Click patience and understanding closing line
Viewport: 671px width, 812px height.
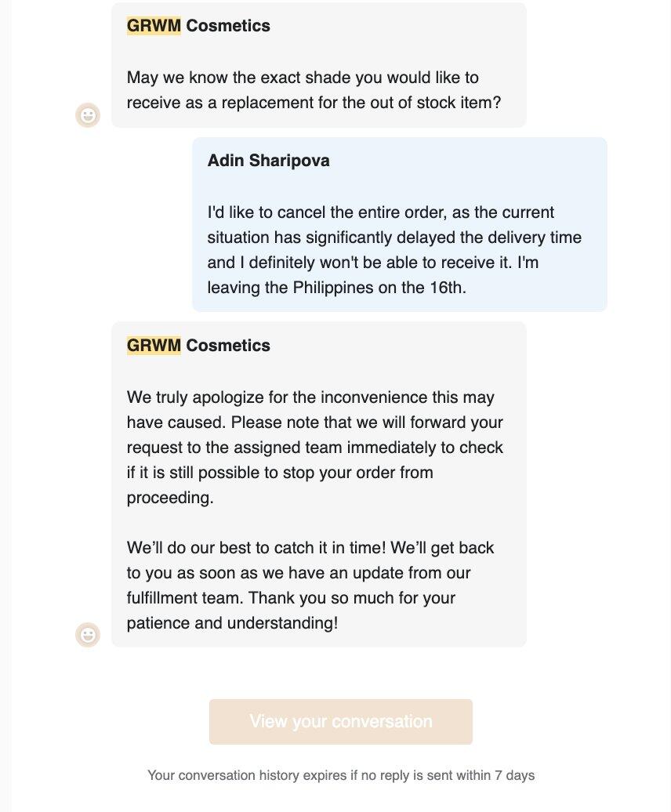coord(232,623)
